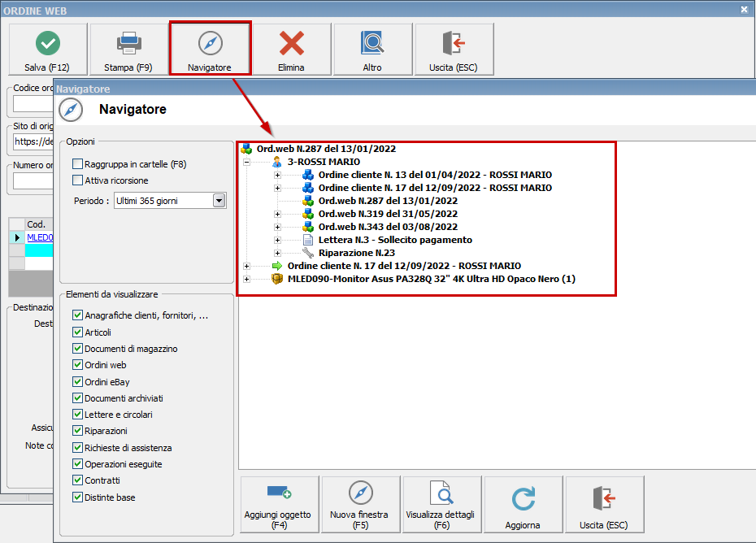Click the wrench icon of Riparazione N.23
Viewport: 756px width, 543px height.
tap(308, 253)
